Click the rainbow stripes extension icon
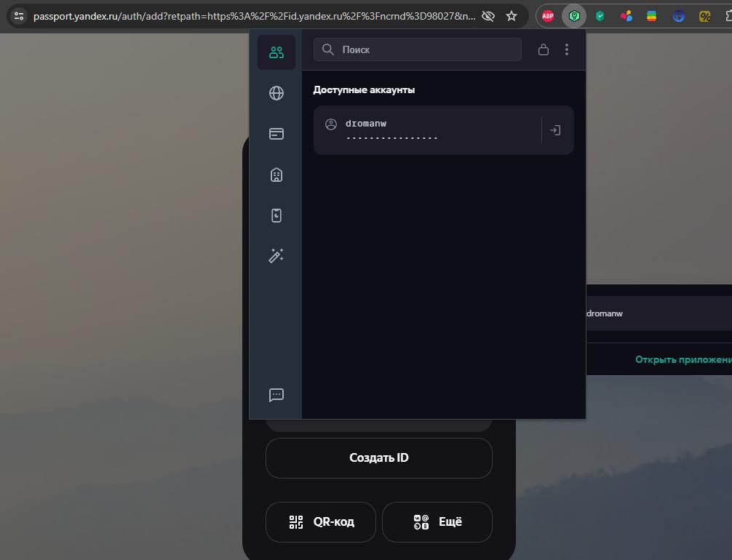This screenshot has height=560, width=732. click(652, 16)
